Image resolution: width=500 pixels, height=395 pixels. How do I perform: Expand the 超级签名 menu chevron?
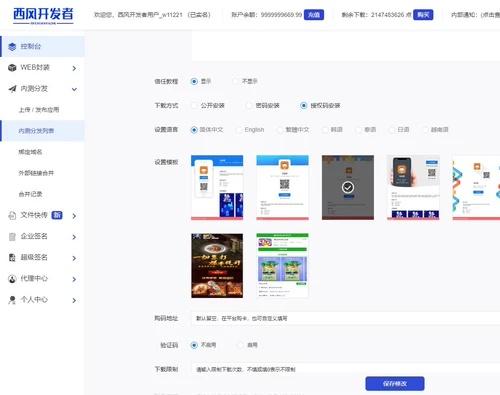pyautogui.click(x=74, y=258)
